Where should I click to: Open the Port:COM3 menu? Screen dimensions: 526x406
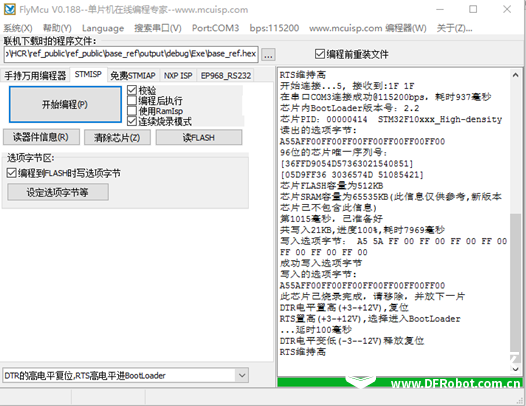click(215, 28)
